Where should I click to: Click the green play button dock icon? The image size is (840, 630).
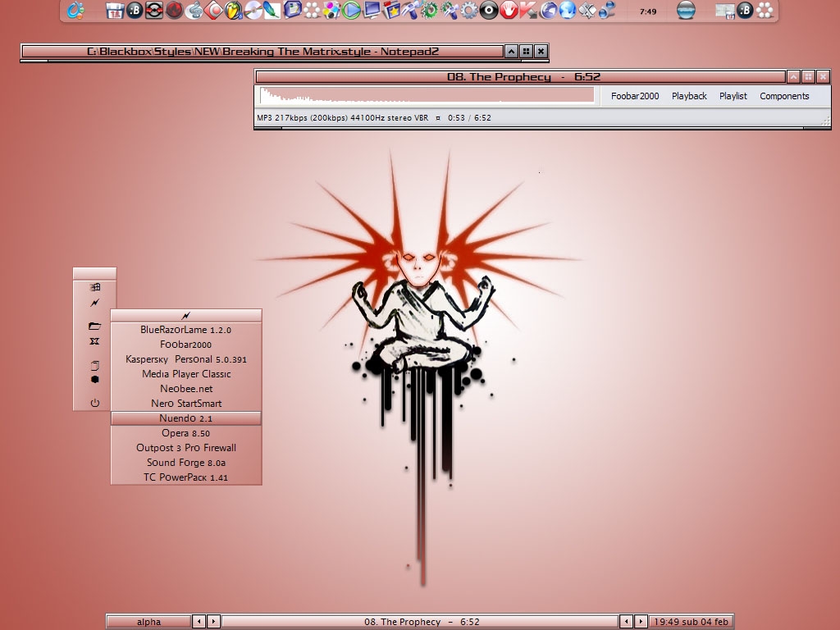point(351,10)
